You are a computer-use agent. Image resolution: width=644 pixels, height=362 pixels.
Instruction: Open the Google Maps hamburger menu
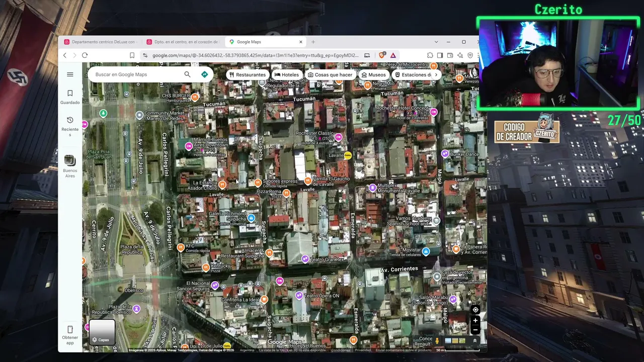click(x=70, y=74)
